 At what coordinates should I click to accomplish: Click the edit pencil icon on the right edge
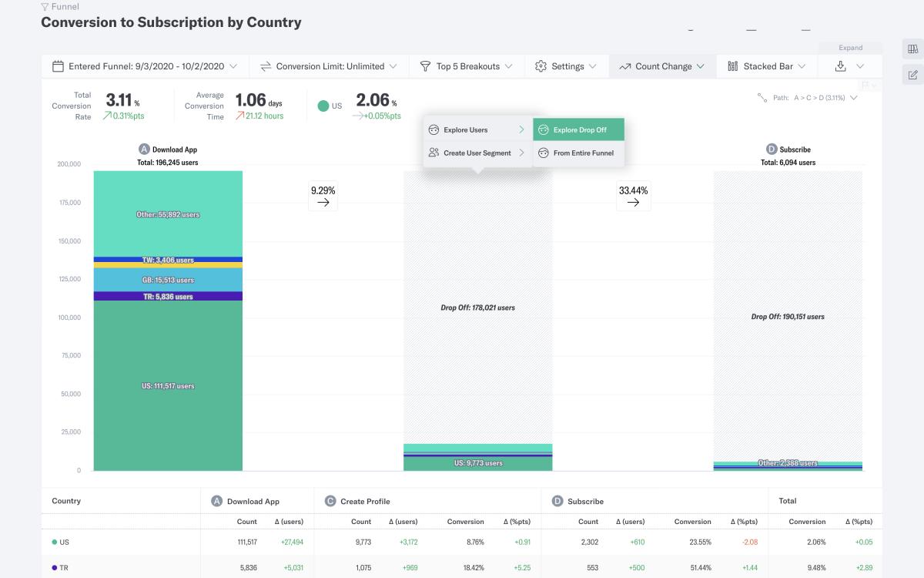(912, 75)
